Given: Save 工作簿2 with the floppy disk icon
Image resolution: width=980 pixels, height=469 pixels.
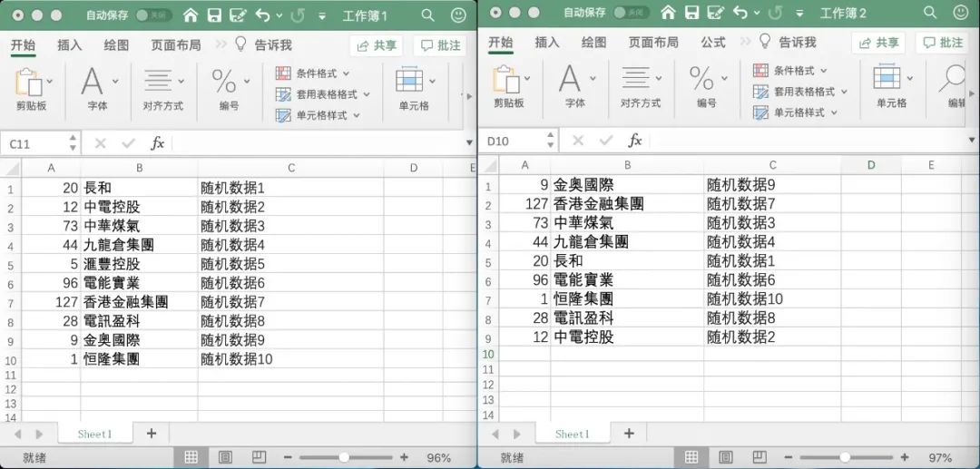Looking at the screenshot, I should [x=691, y=13].
